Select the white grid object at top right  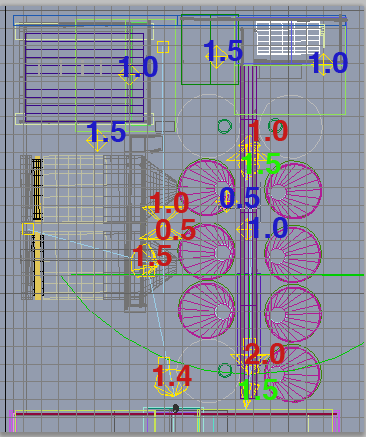pos(290,37)
